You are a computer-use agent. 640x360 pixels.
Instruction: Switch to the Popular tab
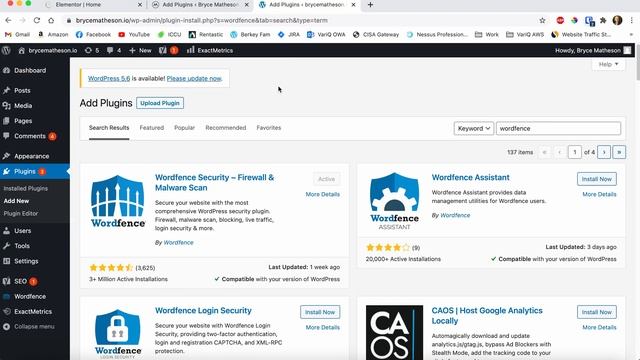(184, 128)
